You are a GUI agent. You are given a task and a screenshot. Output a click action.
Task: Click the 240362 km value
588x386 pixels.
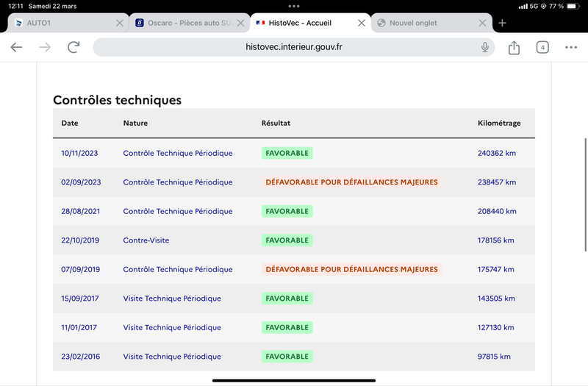pos(497,153)
